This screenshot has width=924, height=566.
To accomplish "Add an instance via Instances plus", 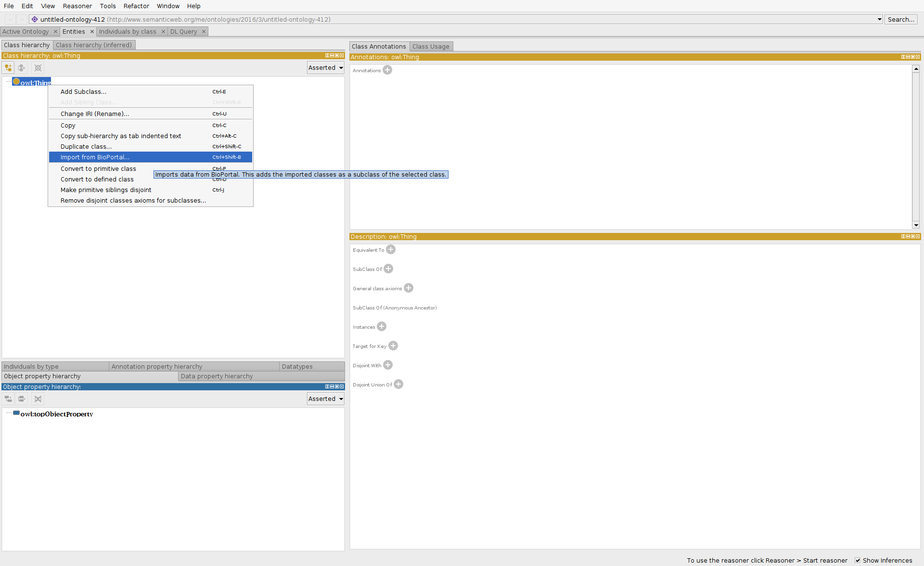I will click(382, 327).
